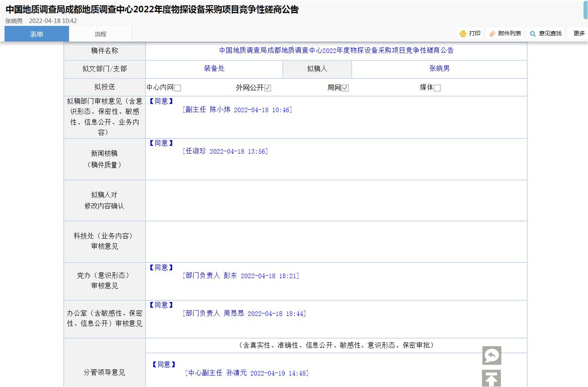Open the 更多 dropdown menu
The height and width of the screenshot is (387, 588).
tap(579, 33)
